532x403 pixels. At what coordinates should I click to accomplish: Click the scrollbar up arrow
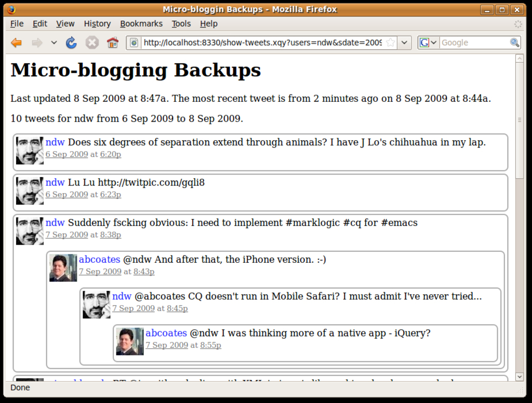[520, 59]
